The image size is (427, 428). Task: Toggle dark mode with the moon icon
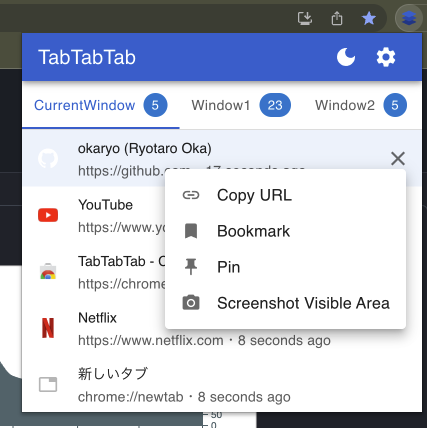point(346,57)
